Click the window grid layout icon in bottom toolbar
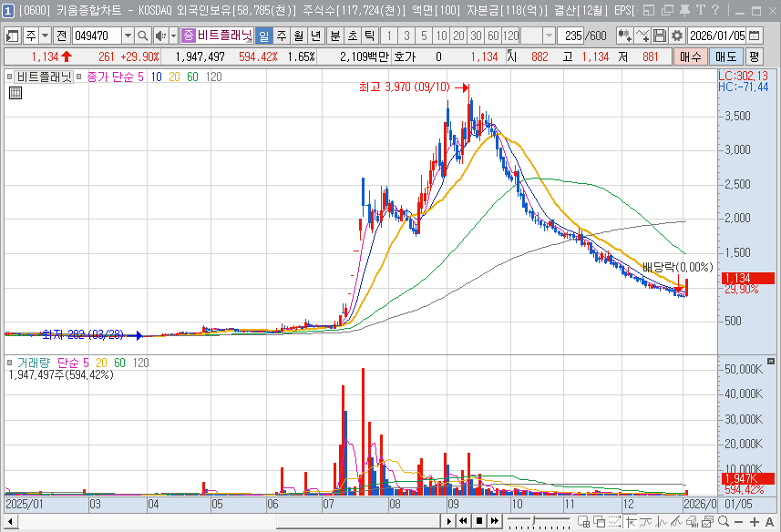Viewport: 781px width, 532px height. point(584,522)
